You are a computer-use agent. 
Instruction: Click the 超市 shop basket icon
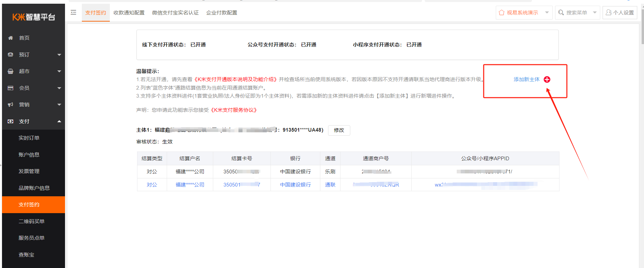10,71
